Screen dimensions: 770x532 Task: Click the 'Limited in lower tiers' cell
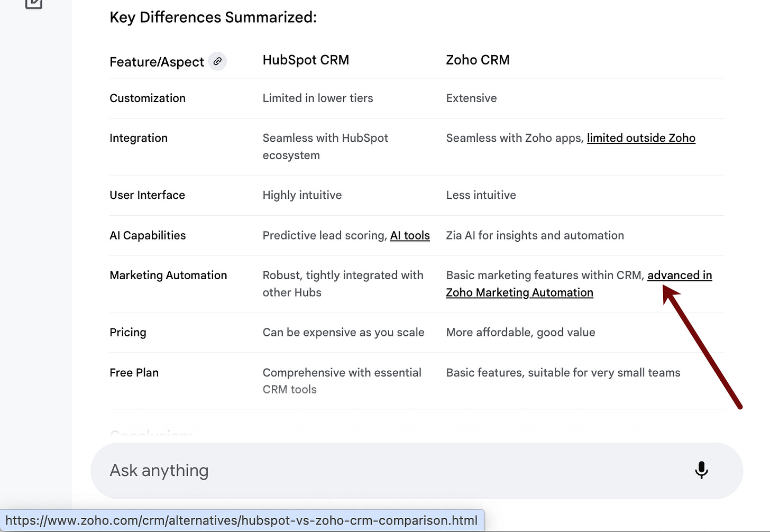(318, 98)
